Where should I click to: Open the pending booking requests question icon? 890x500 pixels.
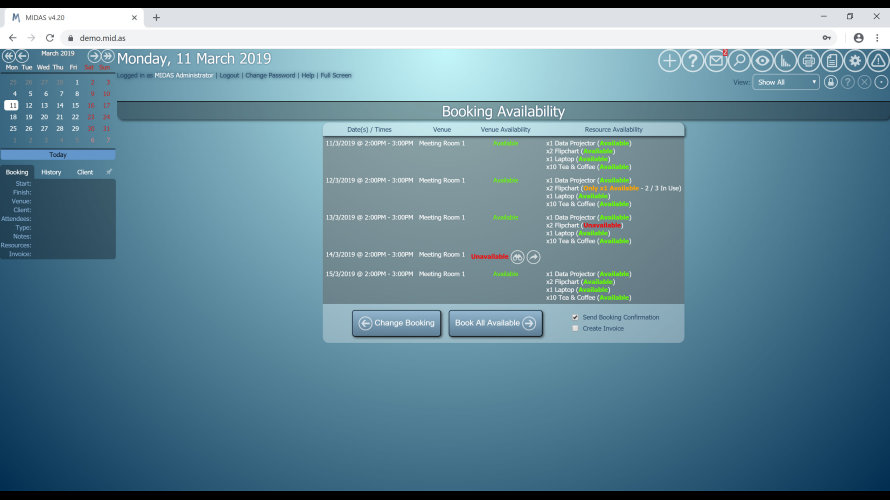click(x=692, y=61)
